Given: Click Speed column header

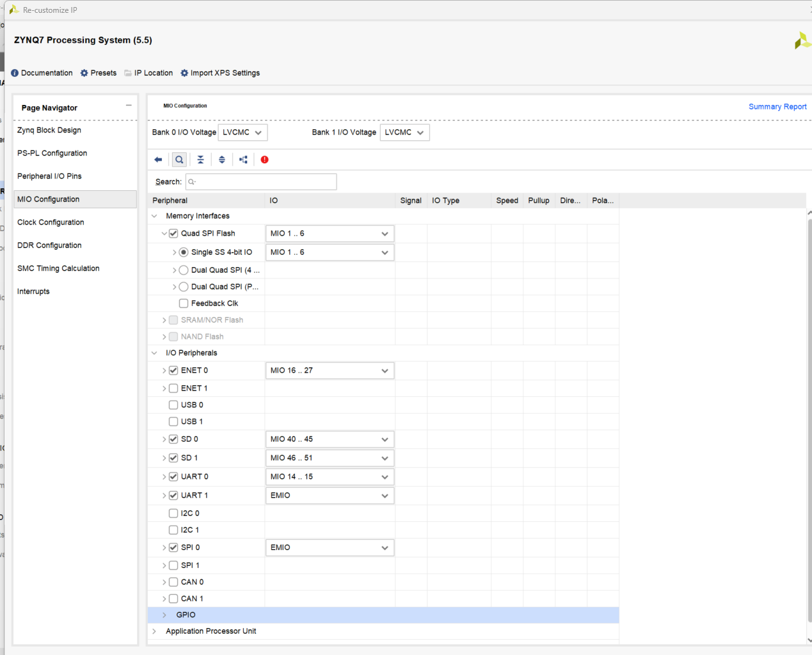Looking at the screenshot, I should point(507,200).
